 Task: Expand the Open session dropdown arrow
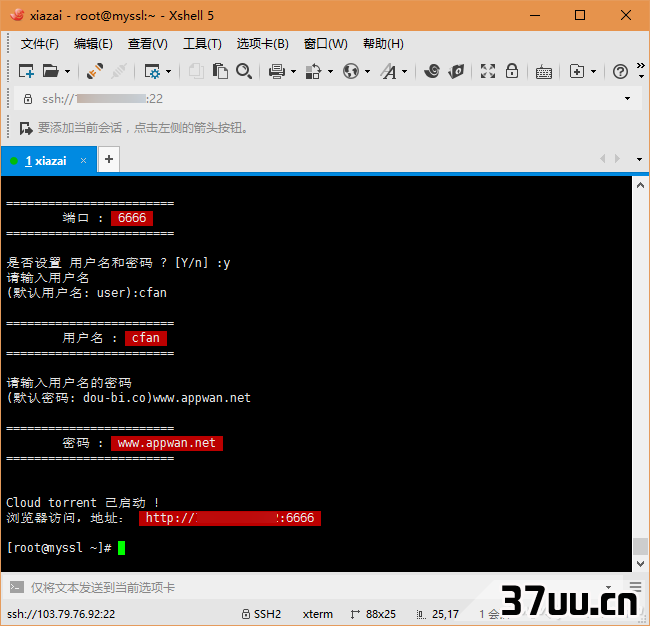pos(68,72)
